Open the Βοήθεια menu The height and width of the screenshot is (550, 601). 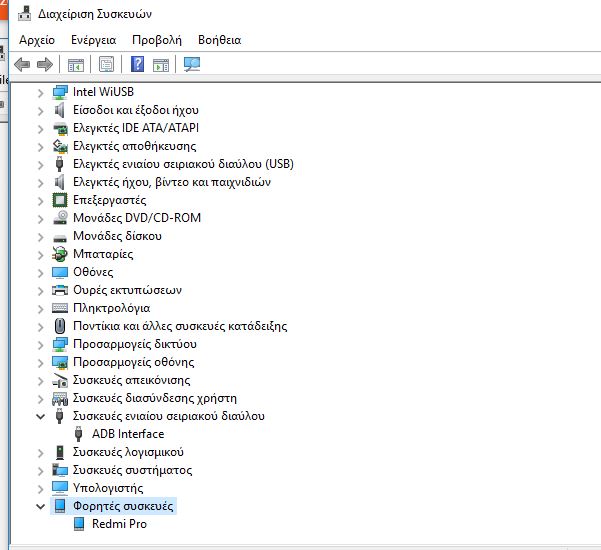click(219, 40)
